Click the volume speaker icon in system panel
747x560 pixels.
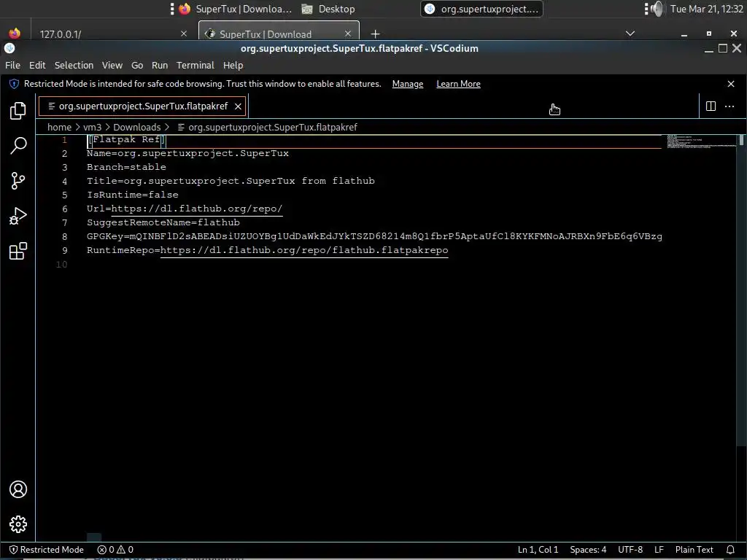point(657,9)
